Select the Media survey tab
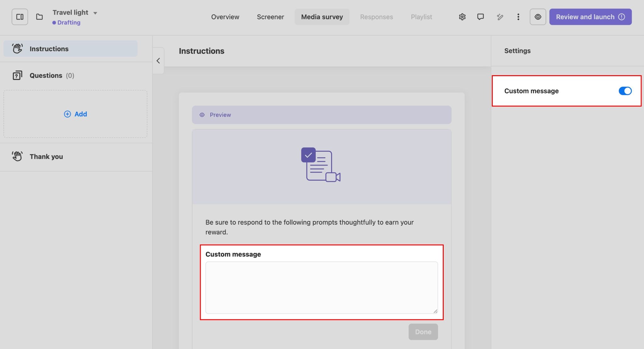The width and height of the screenshot is (644, 349). pyautogui.click(x=322, y=17)
